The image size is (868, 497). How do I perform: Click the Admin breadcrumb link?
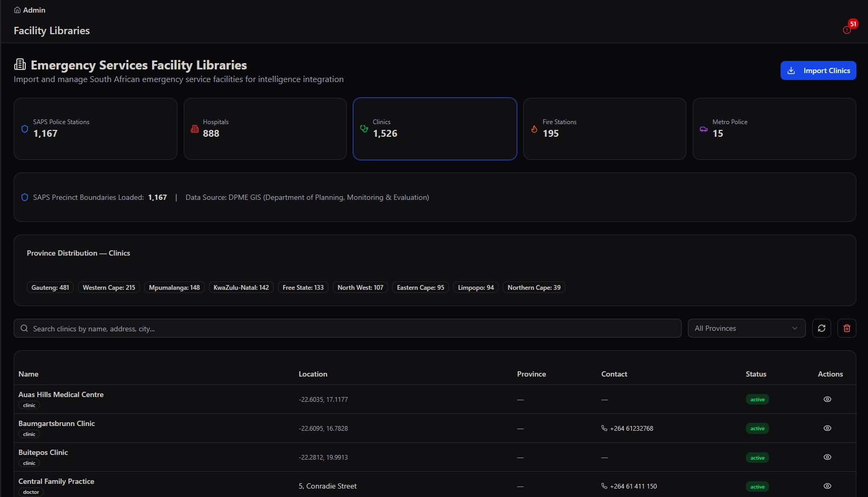tap(34, 10)
